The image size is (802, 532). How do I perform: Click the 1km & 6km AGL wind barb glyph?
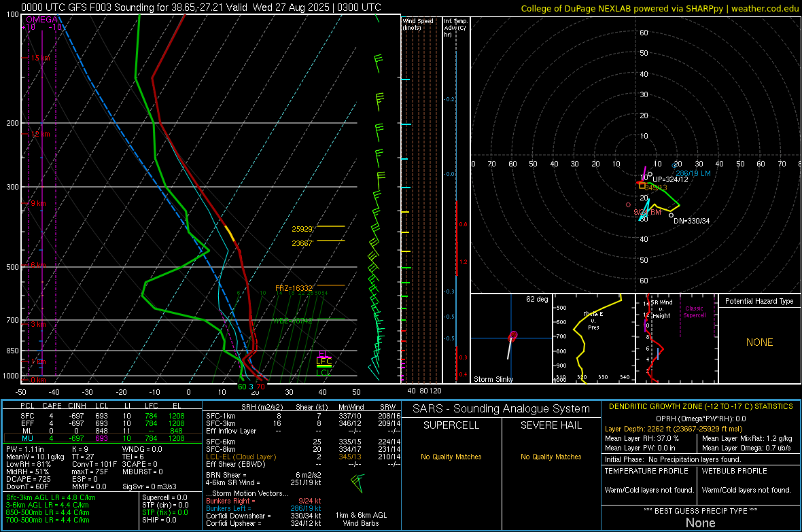click(358, 483)
